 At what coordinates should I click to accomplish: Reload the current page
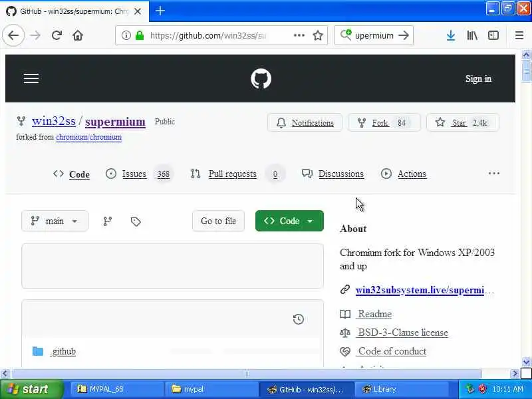pos(57,35)
